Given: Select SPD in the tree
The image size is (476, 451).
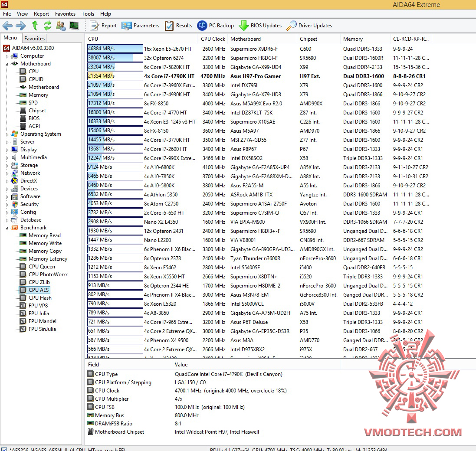Looking at the screenshot, I should 29,102.
